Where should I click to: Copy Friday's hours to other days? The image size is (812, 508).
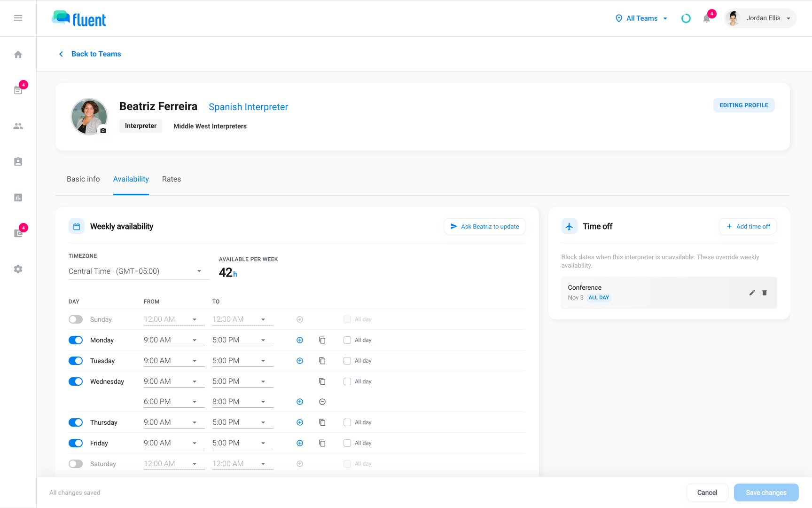(x=322, y=443)
